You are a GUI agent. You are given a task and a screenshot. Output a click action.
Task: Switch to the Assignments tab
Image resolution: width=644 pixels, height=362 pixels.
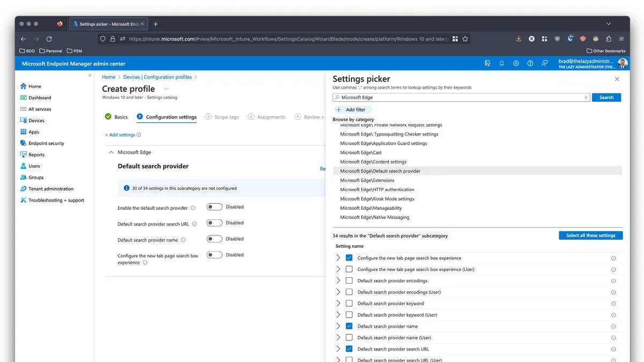point(267,117)
